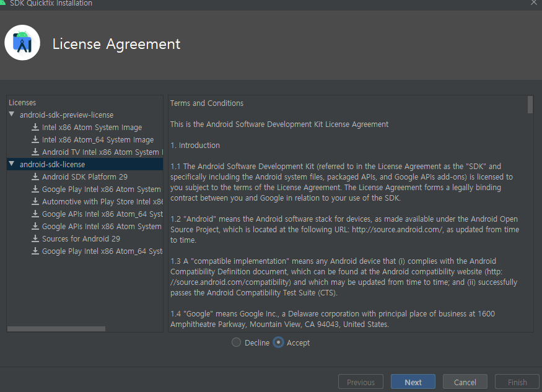This screenshot has width=542, height=392.
Task: Close the SDK Quickfix Installation dialog
Action: [x=534, y=2]
